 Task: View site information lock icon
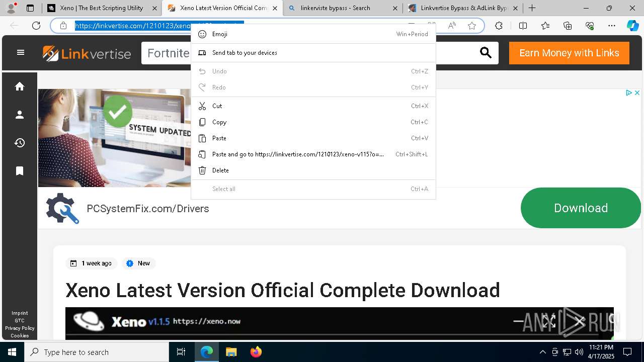(63, 26)
